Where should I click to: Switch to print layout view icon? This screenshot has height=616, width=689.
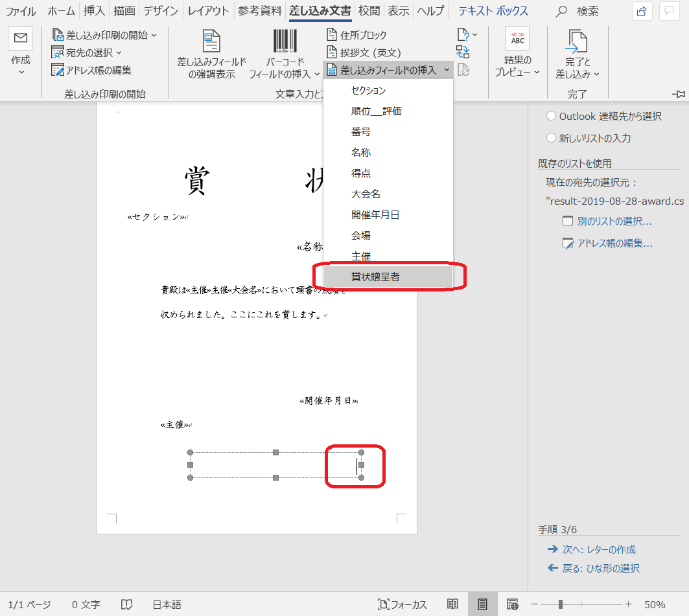[482, 604]
